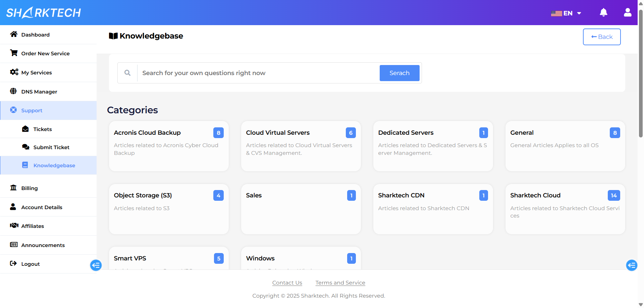Image resolution: width=644 pixels, height=308 pixels.
Task: Click Sharktech Cloud count badge 14
Action: pos(614,195)
